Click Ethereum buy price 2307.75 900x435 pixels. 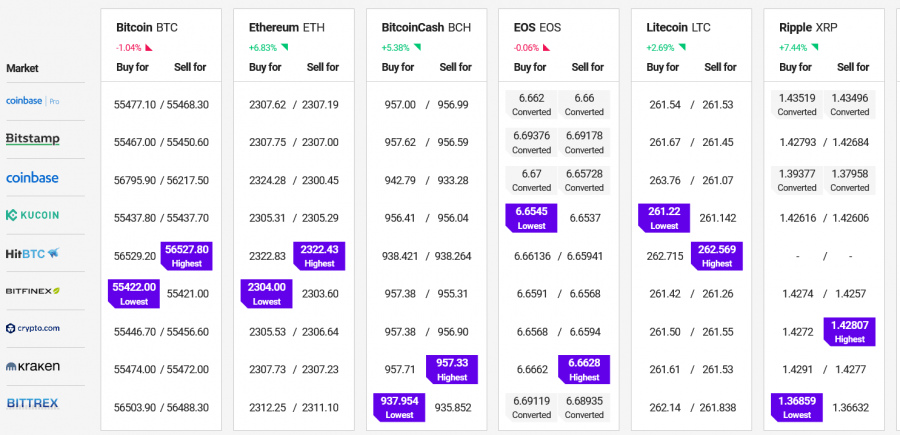coord(267,142)
